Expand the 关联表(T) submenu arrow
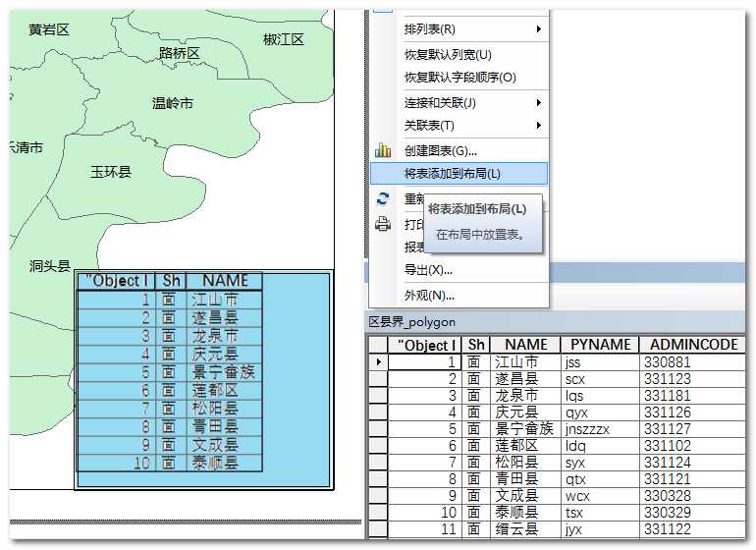Screen dimensions: 756x550 tap(539, 126)
